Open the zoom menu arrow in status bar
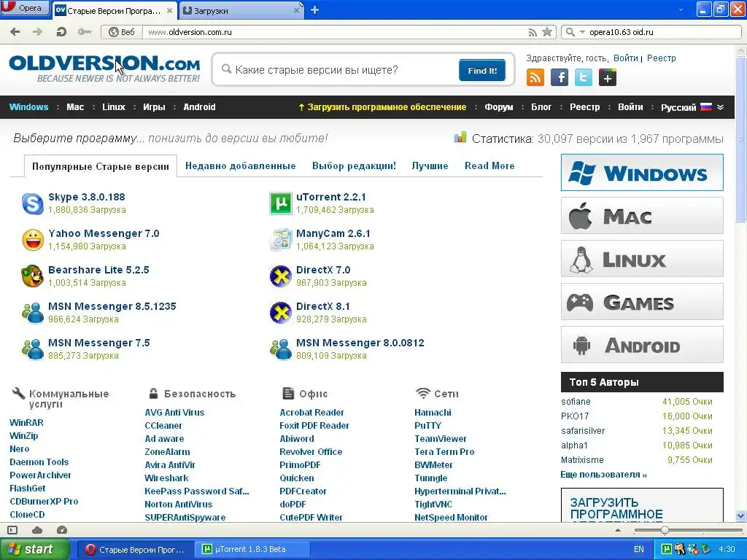 click(x=618, y=530)
